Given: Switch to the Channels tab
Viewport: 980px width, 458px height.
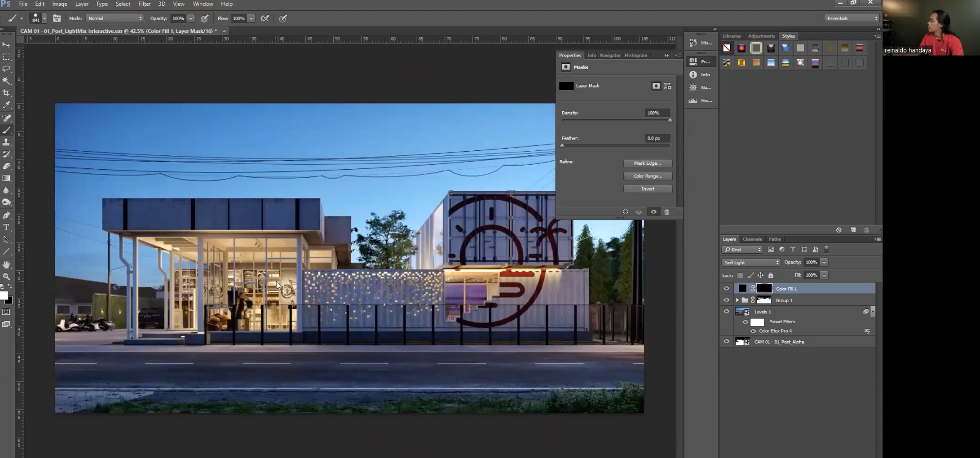Looking at the screenshot, I should click(x=752, y=239).
